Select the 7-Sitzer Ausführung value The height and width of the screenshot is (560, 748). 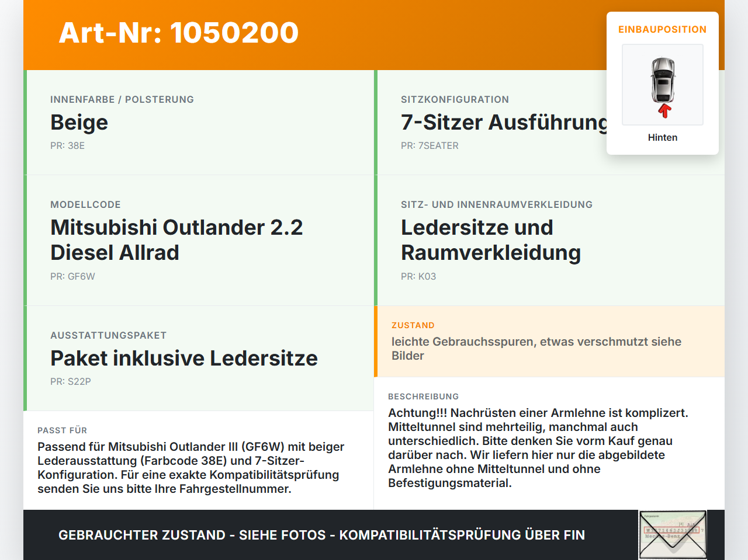point(504,123)
